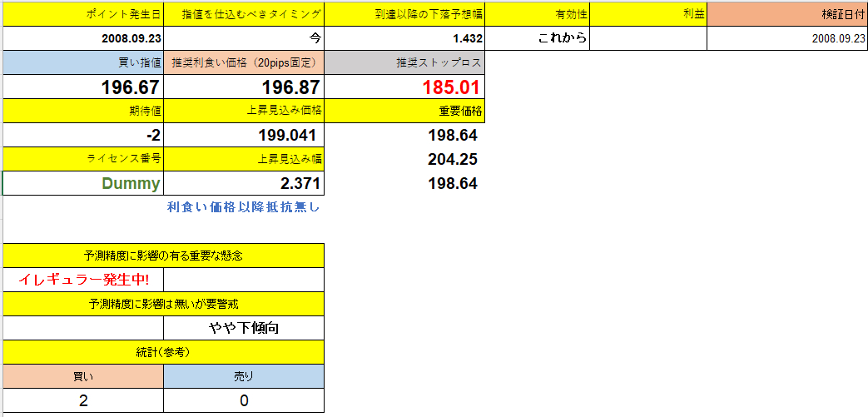Viewport: 868px width, 417px height.
Task: Select the 199.041 value cell
Action: (x=244, y=135)
